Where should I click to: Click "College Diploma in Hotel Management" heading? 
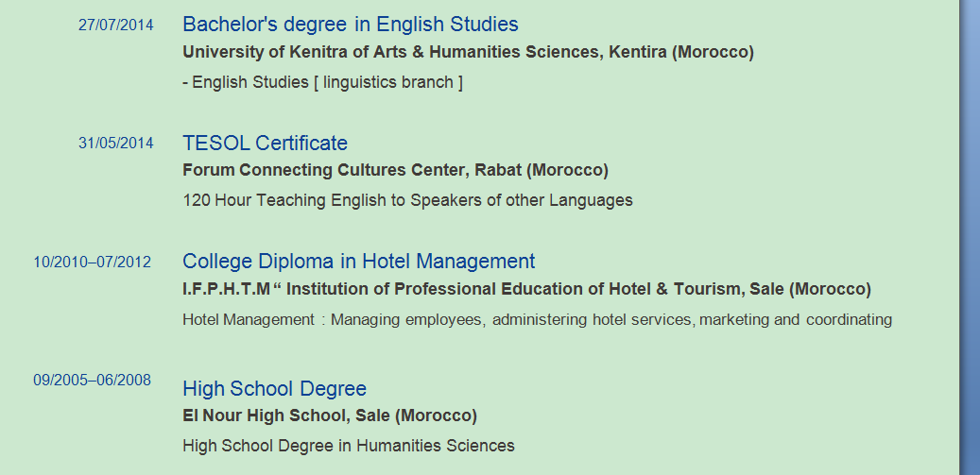358,262
